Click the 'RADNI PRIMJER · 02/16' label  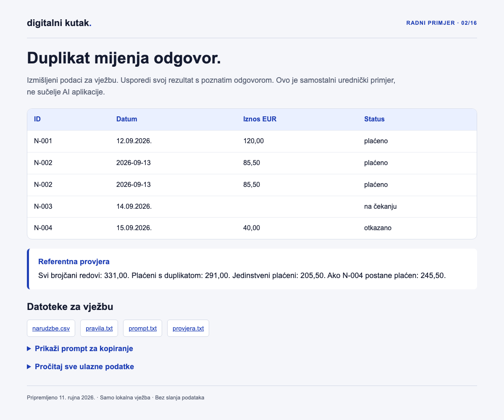(441, 23)
